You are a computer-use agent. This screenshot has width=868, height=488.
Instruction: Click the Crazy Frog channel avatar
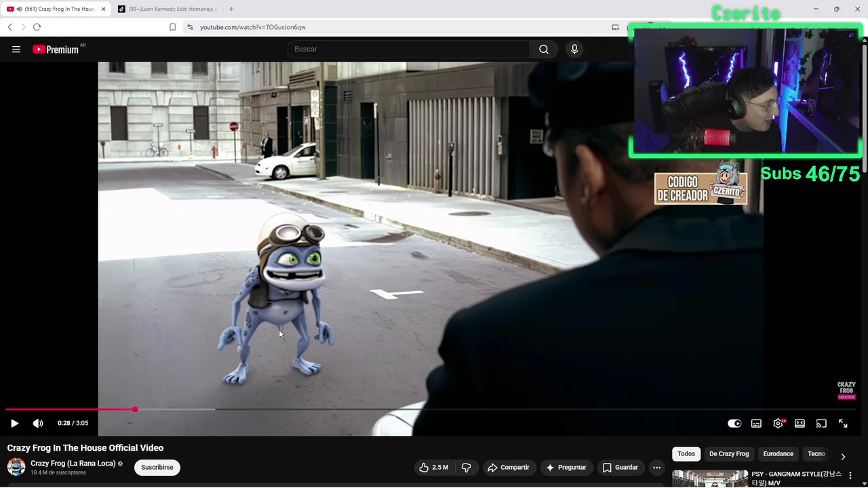point(16,467)
